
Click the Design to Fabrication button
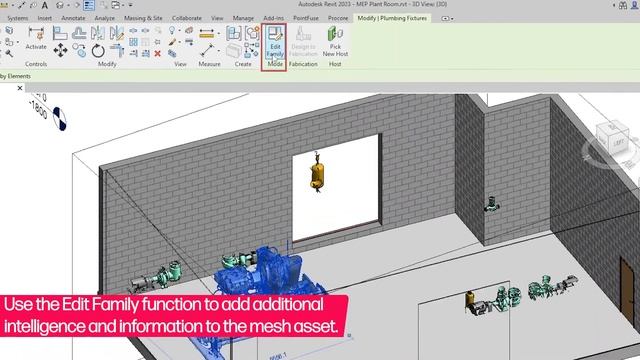coord(303,42)
